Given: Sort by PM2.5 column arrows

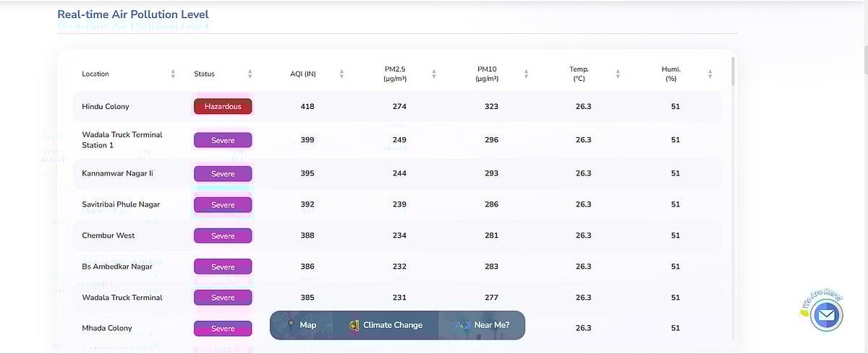Looking at the screenshot, I should click(x=434, y=74).
